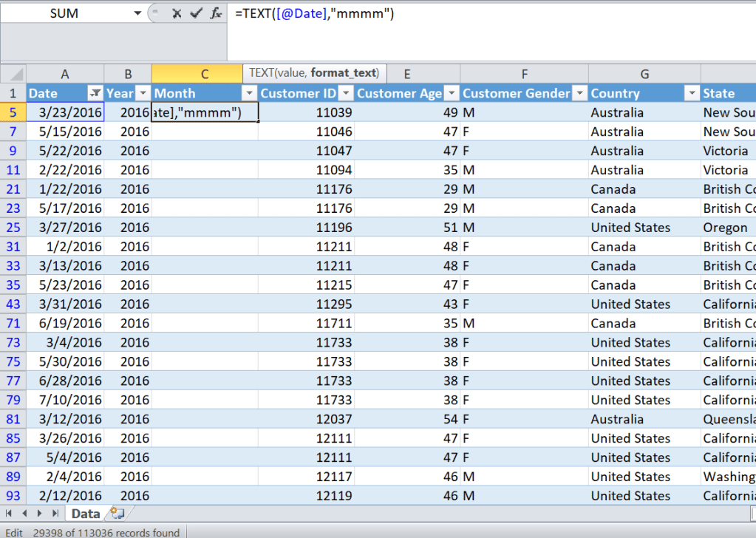Image resolution: width=756 pixels, height=538 pixels.
Task: Expand the Name Box dropdown arrow
Action: point(137,13)
